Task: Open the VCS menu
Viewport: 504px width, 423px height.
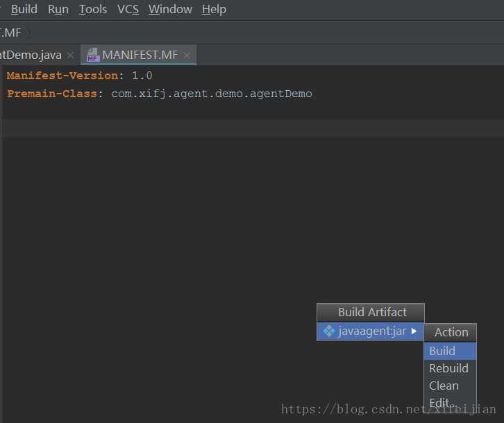Action: 128,9
